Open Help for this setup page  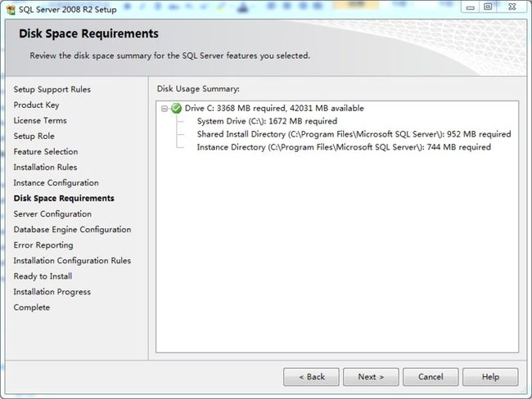pyautogui.click(x=490, y=377)
